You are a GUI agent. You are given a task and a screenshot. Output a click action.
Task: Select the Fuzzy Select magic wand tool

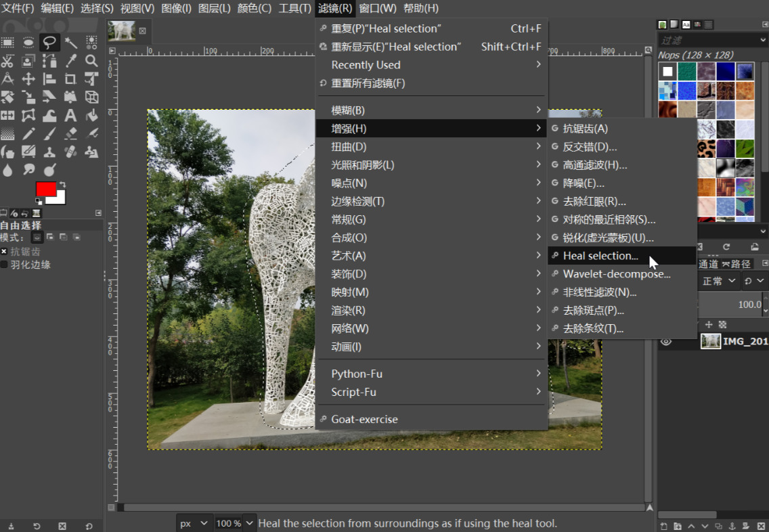pyautogui.click(x=70, y=43)
